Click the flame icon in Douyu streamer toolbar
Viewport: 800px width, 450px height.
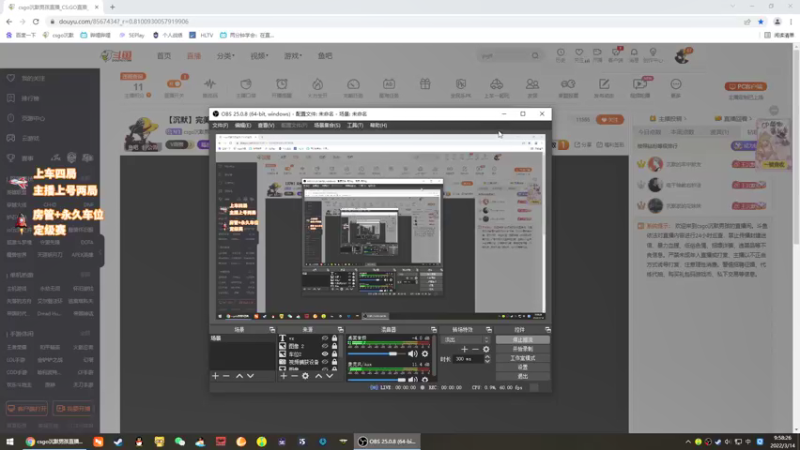(x=317, y=84)
